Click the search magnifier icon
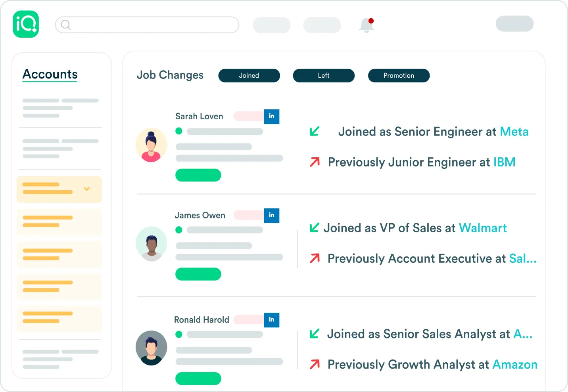 pyautogui.click(x=66, y=25)
